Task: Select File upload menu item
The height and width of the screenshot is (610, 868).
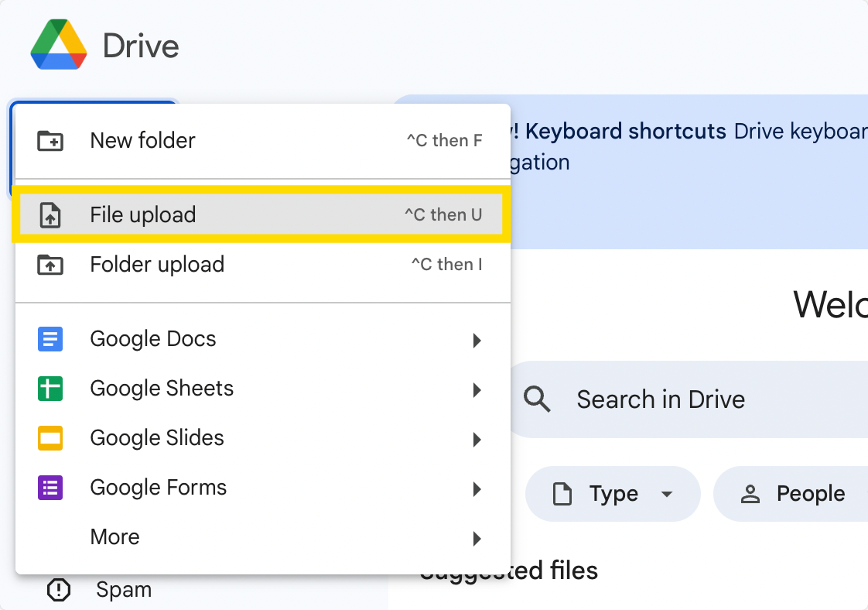Action: point(262,215)
